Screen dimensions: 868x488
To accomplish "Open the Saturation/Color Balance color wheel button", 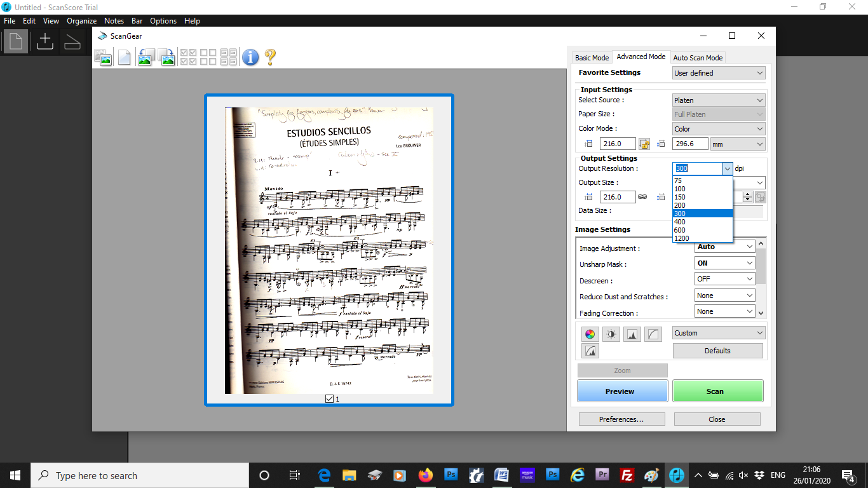I will [590, 334].
